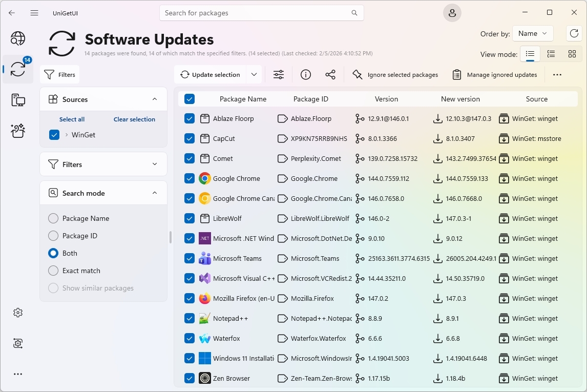This screenshot has height=392, width=587.
Task: Select the Package ID search mode
Action: [x=53, y=236]
